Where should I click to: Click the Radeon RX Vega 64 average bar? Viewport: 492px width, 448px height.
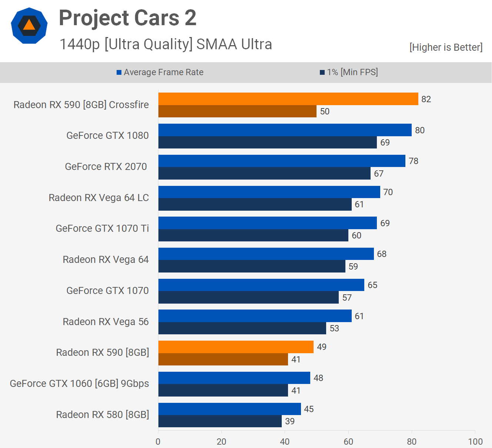pyautogui.click(x=266, y=254)
